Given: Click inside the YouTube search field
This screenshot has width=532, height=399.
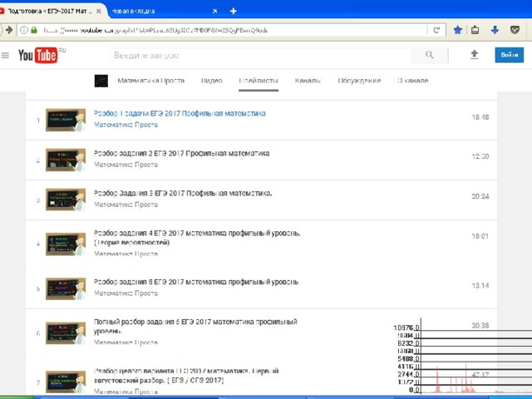Looking at the screenshot, I should pos(266,55).
